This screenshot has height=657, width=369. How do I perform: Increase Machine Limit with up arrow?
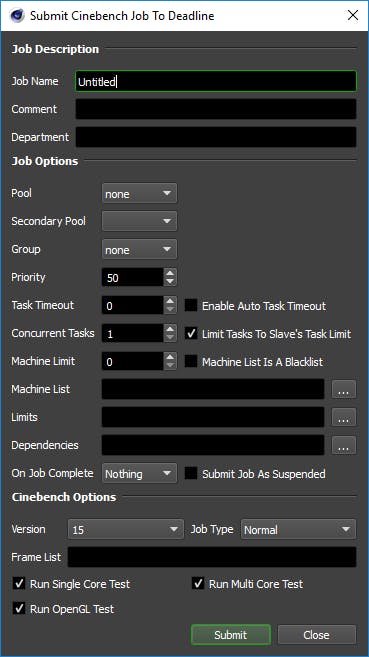(170, 357)
